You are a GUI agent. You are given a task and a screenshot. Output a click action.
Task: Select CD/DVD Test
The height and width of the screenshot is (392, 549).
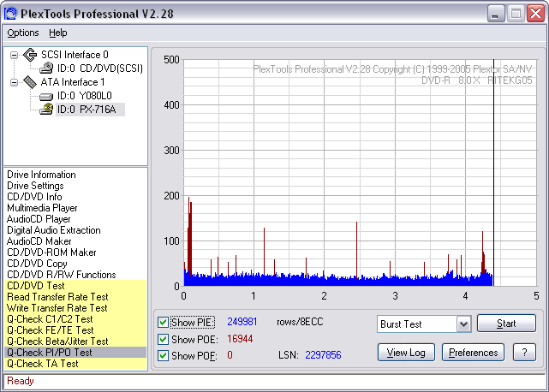click(x=75, y=286)
